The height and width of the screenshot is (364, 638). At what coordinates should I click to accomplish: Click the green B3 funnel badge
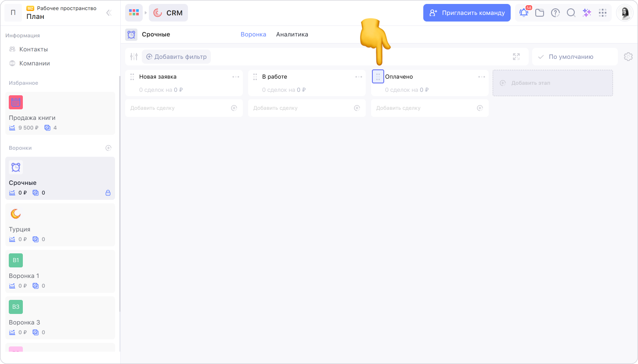[16, 307]
